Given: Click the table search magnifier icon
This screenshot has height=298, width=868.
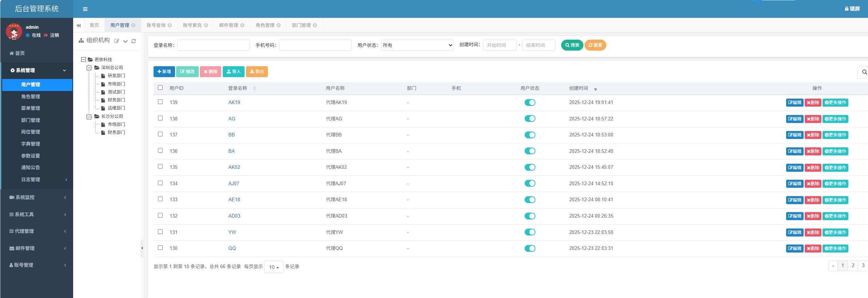Looking at the screenshot, I should coord(864,72).
